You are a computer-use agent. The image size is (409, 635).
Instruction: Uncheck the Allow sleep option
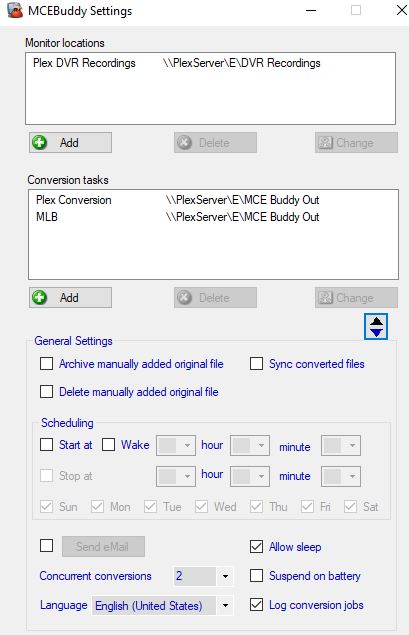[x=256, y=547]
